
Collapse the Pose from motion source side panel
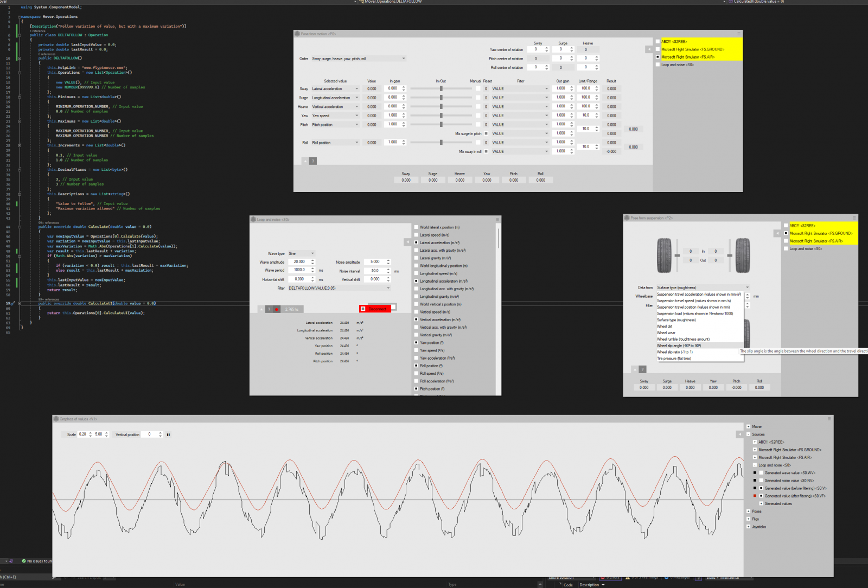pos(649,49)
